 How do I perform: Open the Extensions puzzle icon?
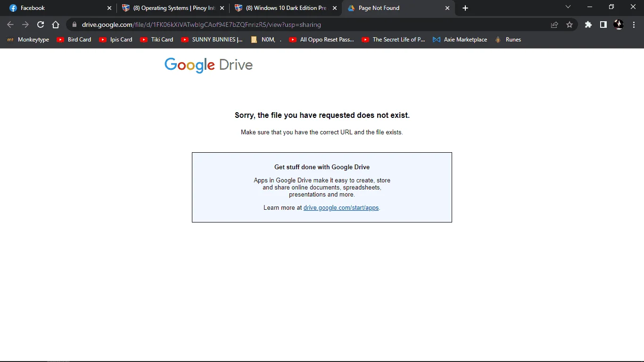click(588, 25)
